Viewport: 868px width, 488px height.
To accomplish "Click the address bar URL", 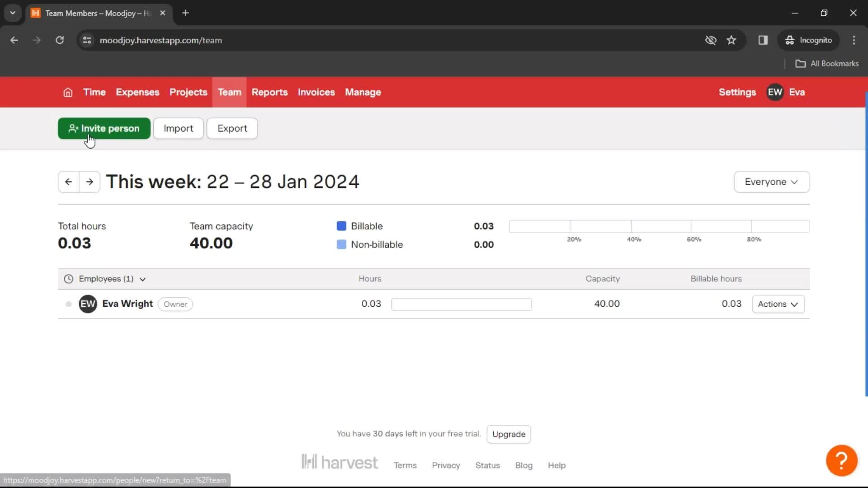I will 160,40.
